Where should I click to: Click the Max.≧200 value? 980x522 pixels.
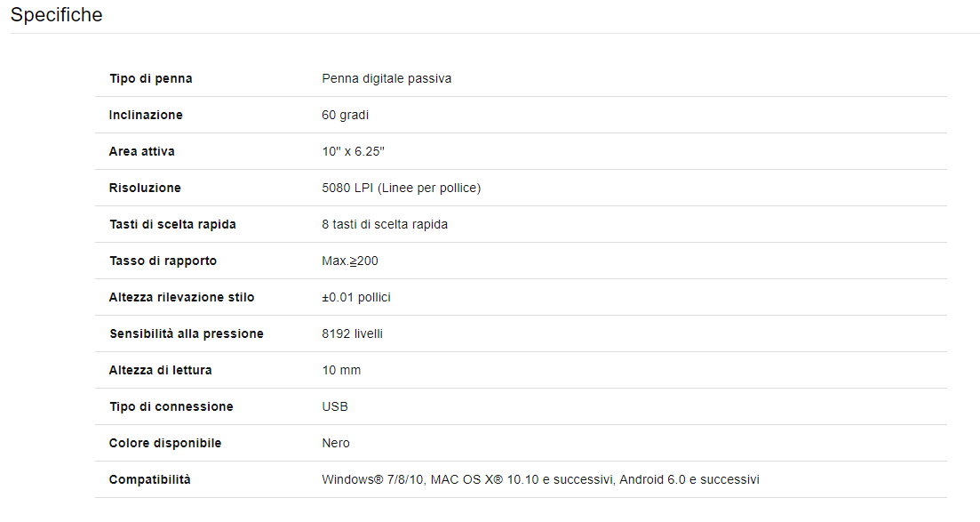[350, 261]
